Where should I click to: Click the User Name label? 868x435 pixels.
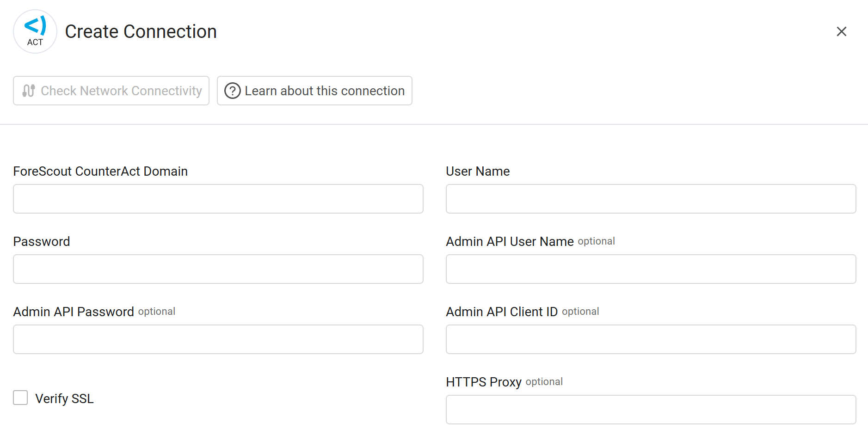click(478, 171)
